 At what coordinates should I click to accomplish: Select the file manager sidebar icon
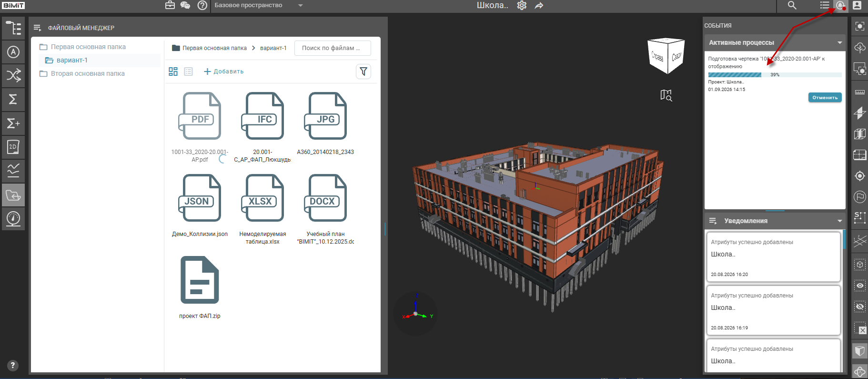[13, 195]
